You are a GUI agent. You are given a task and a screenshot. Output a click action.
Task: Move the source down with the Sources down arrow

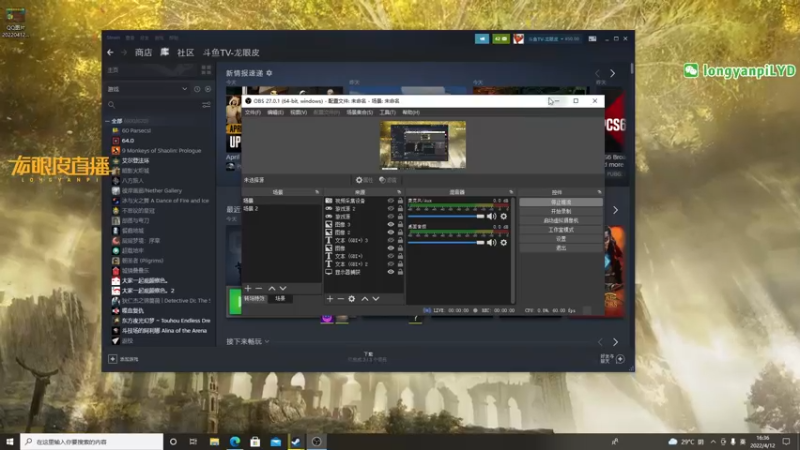(x=376, y=298)
